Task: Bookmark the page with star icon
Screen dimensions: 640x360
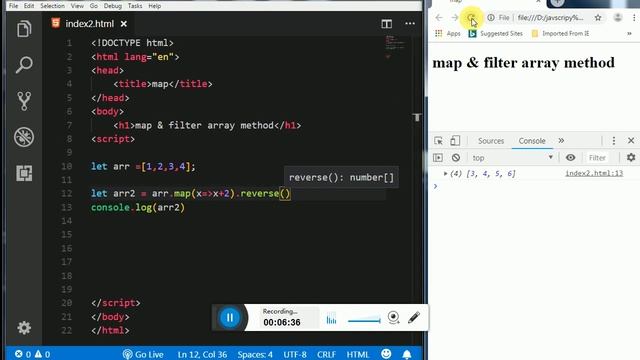Action: click(x=598, y=18)
